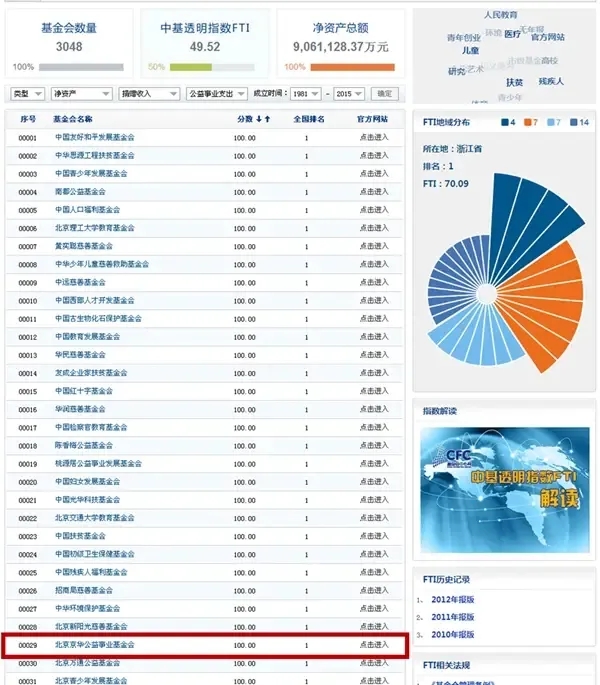600x685 pixels.
Task: Open the 中基透明指数FTI 解读 banner image
Action: (x=505, y=484)
